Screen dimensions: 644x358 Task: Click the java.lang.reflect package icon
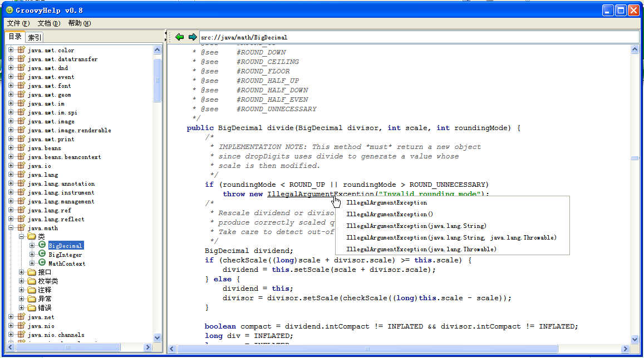(x=21, y=218)
